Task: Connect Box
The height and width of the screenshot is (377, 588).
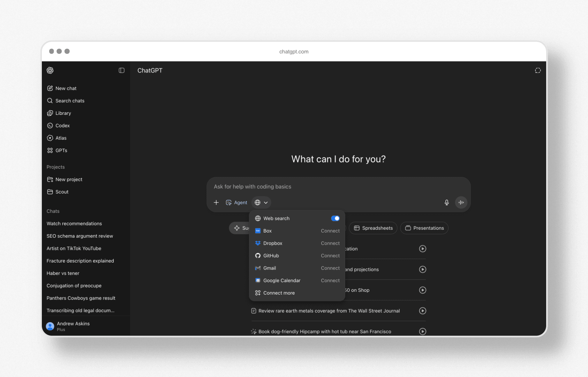Action: (330, 231)
